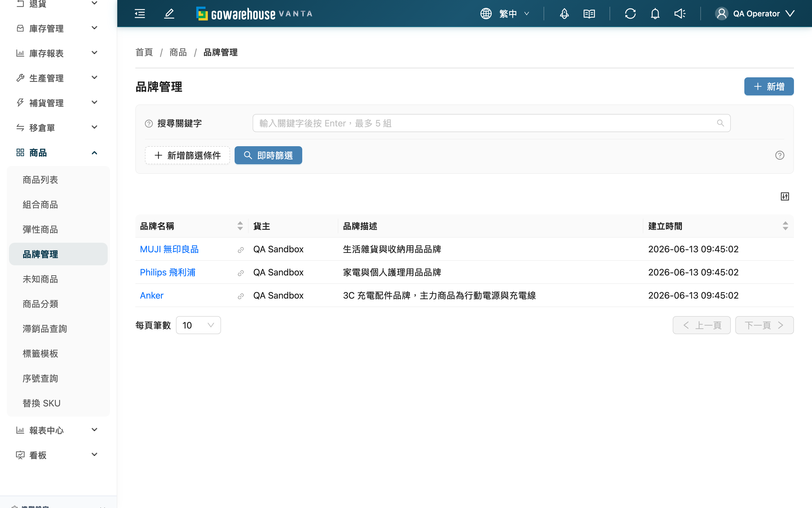Screen dimensions: 812x508
Task: Click the 移倉單 transfer icon
Action: coord(20,128)
